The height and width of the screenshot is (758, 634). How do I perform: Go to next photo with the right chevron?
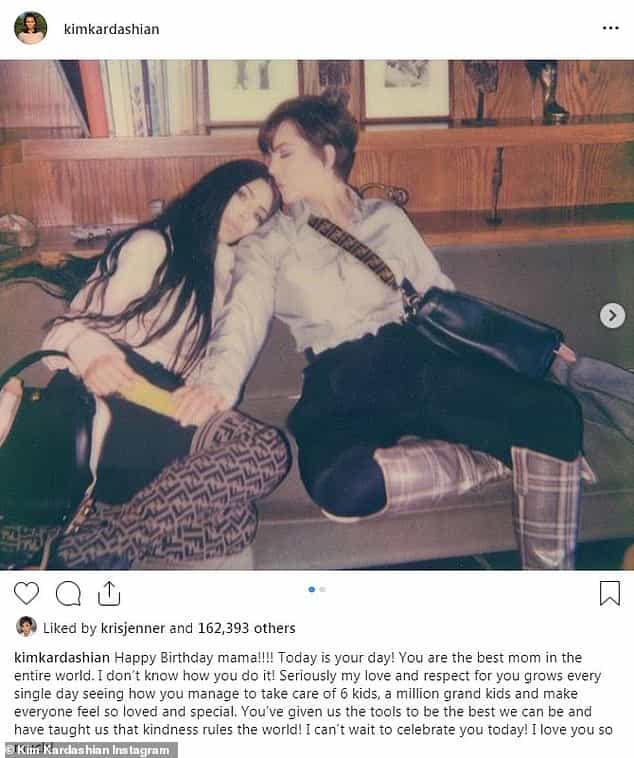pos(612,316)
